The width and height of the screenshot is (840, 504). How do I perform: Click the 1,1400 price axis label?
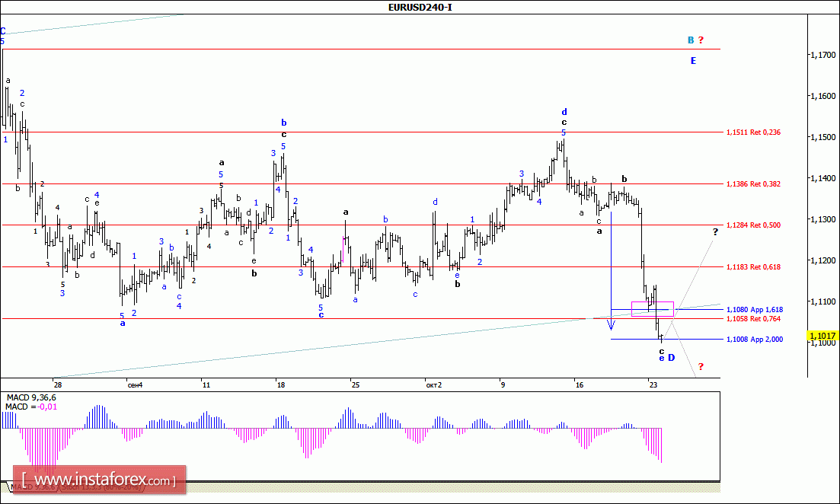822,178
